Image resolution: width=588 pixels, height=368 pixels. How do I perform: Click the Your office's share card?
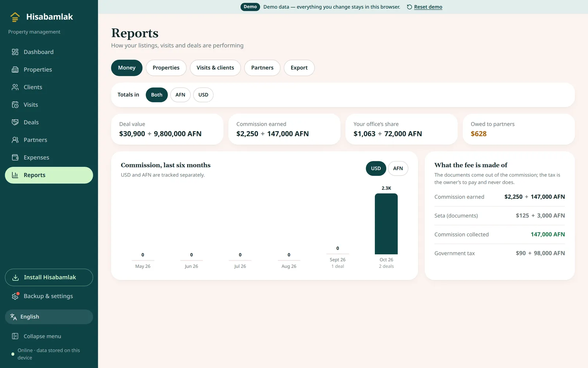click(401, 129)
